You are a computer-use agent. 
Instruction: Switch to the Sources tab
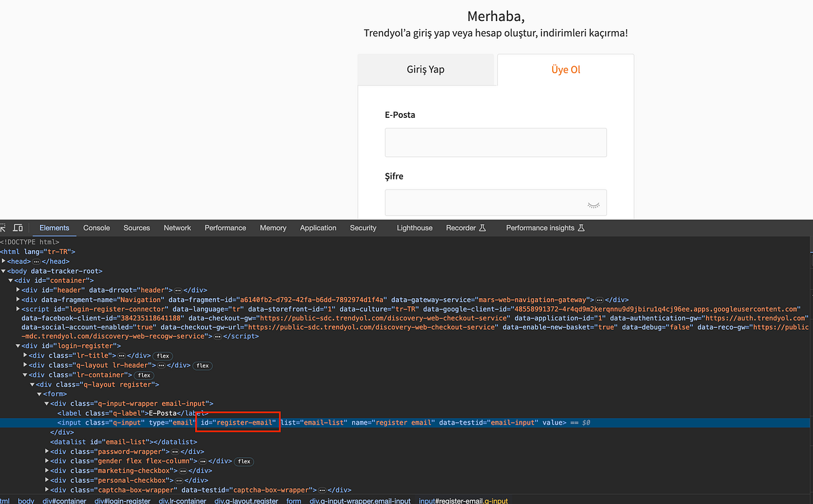point(136,228)
